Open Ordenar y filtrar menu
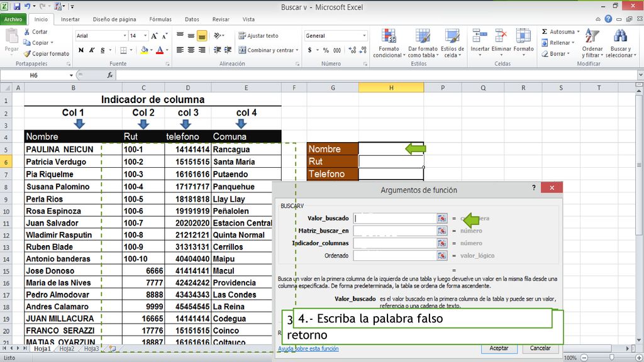Screen dimensions: 644x362 click(x=592, y=43)
